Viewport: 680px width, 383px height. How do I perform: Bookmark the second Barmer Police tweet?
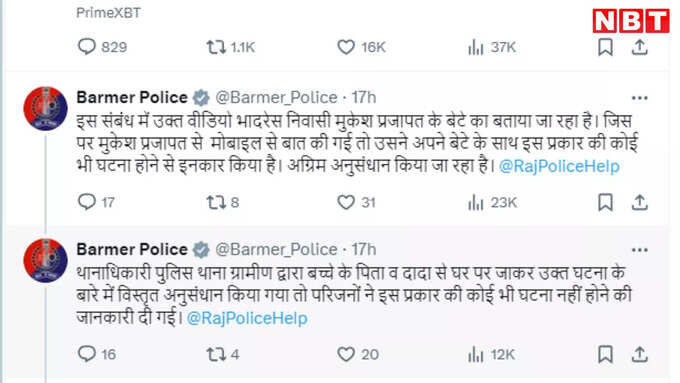(x=605, y=354)
